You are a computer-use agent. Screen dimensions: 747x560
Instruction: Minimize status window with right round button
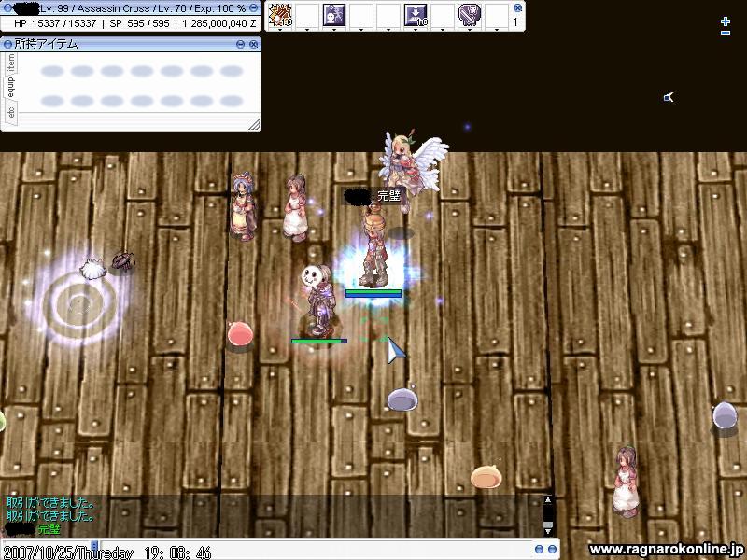(253, 8)
